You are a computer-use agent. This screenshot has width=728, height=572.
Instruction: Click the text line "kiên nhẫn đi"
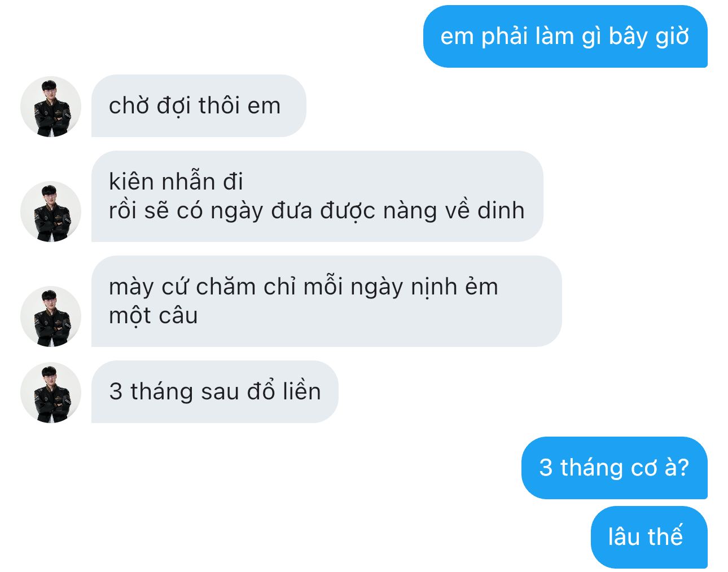click(x=176, y=182)
